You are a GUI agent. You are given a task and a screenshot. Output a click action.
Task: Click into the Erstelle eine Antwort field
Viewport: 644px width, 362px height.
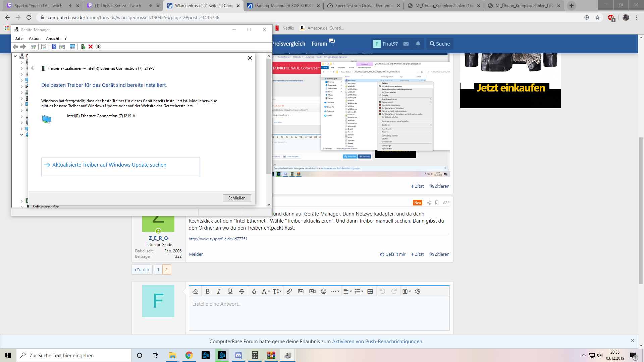click(x=319, y=313)
